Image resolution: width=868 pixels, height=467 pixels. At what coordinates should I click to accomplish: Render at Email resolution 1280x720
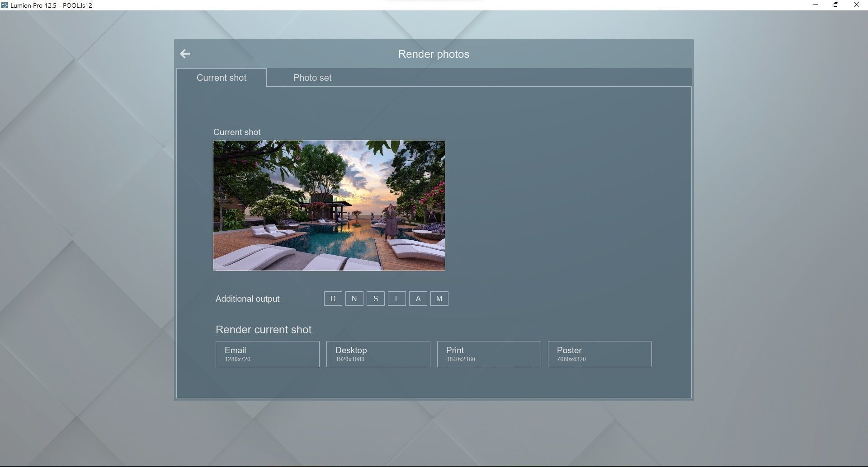pos(268,354)
